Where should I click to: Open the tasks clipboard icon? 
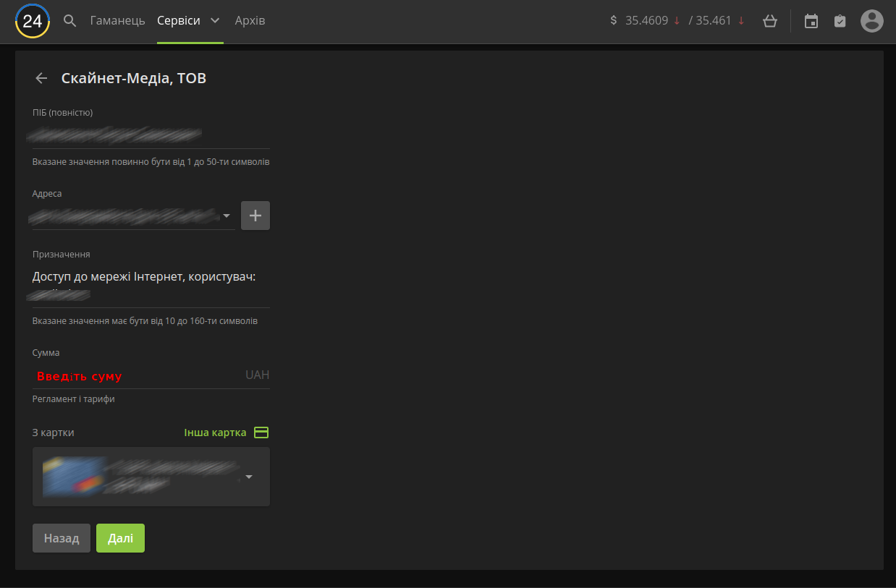840,21
